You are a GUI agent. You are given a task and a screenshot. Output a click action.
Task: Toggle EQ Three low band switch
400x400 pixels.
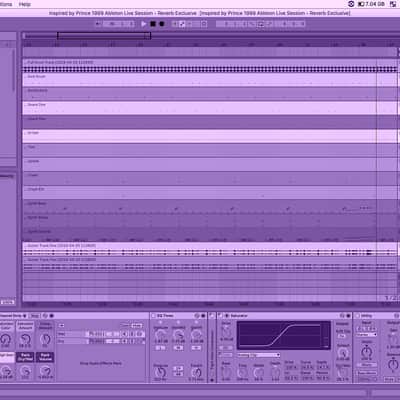160,348
